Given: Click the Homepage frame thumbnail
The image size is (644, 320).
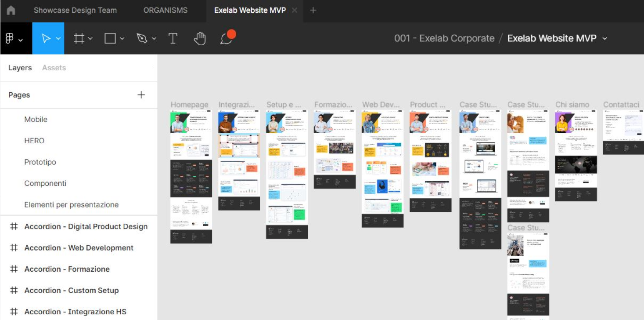Looking at the screenshot, I should tap(191, 176).
